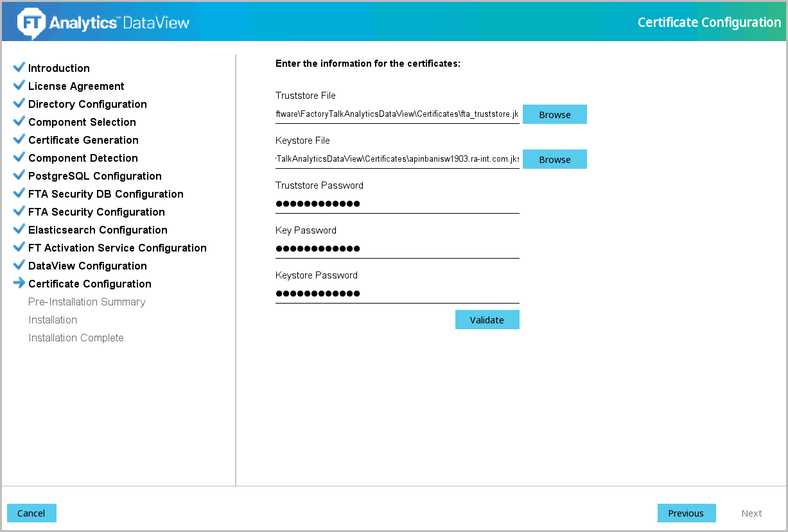Focus the Keystore Password field
This screenshot has height=532, width=788.
tap(397, 294)
